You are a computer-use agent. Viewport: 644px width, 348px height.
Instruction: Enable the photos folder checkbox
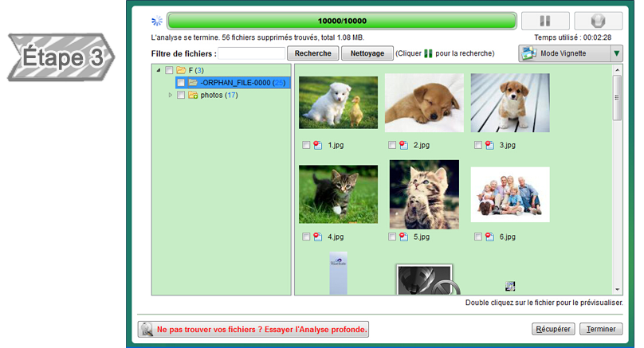[181, 96]
